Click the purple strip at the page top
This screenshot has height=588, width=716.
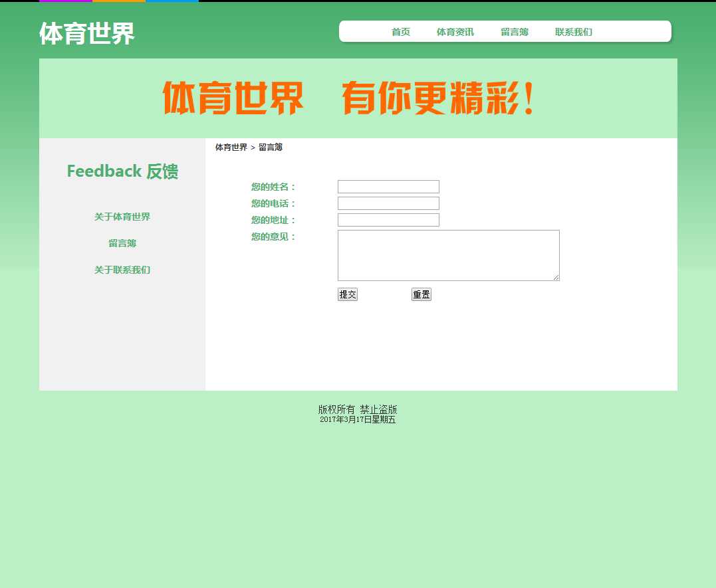tap(65, 1)
